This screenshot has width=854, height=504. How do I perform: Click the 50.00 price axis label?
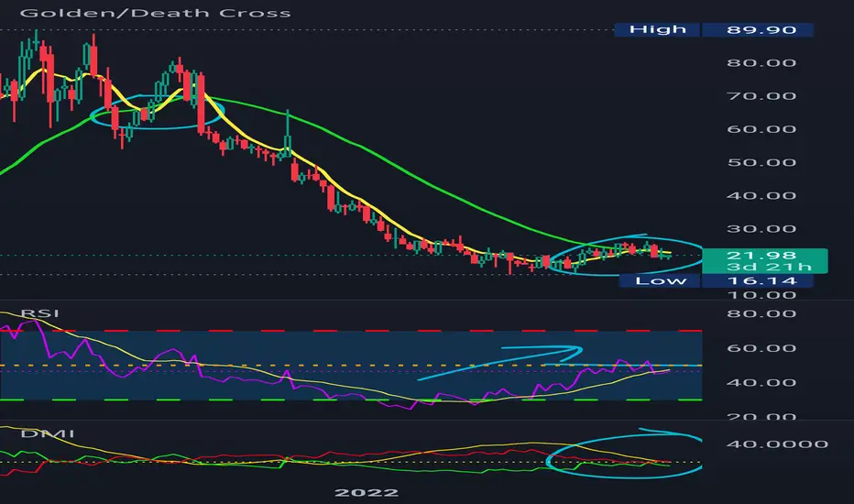click(761, 162)
